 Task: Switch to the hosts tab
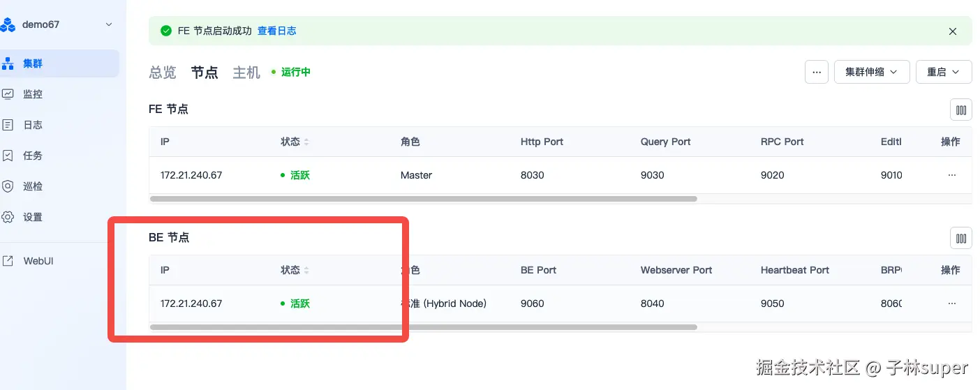point(246,73)
